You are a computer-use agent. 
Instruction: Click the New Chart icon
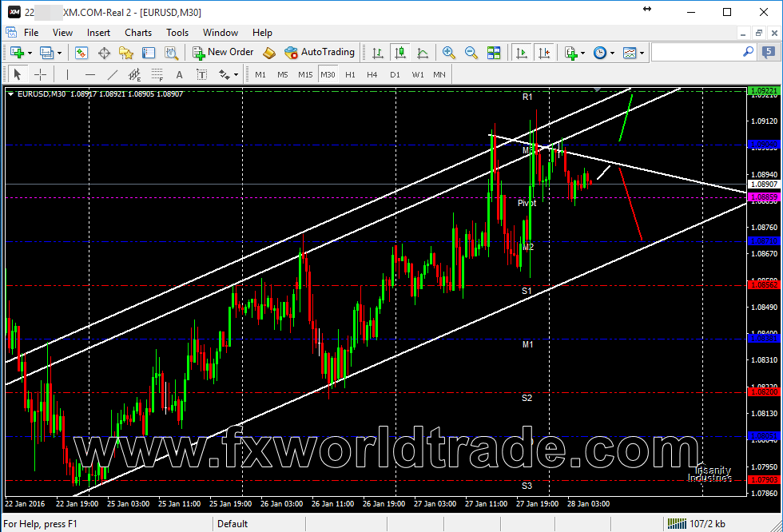point(17,53)
